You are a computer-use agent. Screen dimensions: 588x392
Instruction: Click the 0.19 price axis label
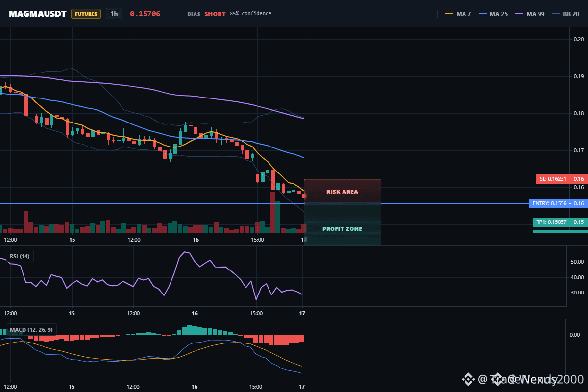point(579,76)
